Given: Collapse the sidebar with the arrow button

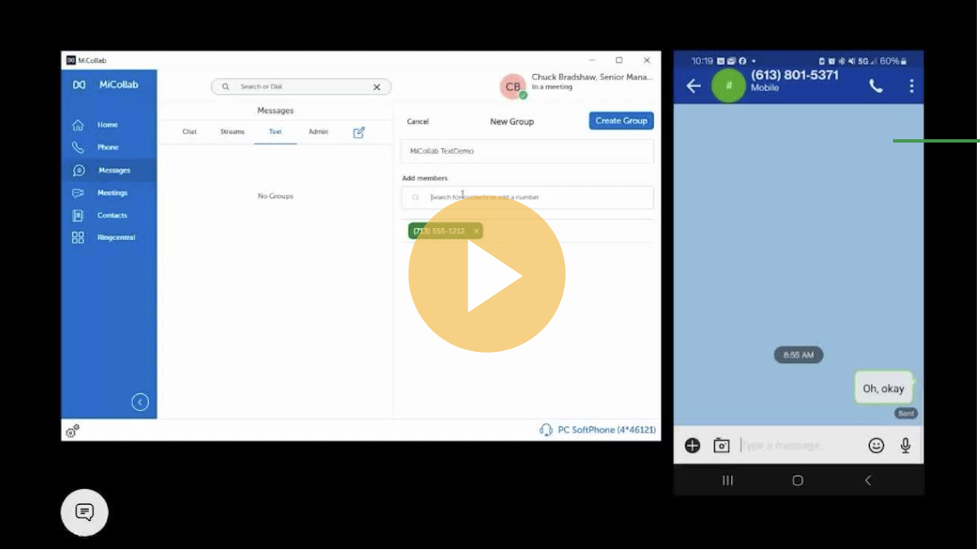Looking at the screenshot, I should tap(140, 403).
